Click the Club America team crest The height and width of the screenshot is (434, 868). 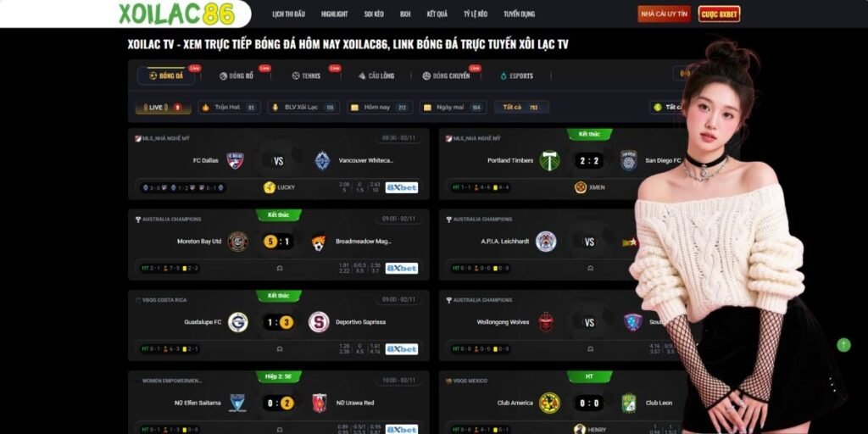click(x=549, y=403)
